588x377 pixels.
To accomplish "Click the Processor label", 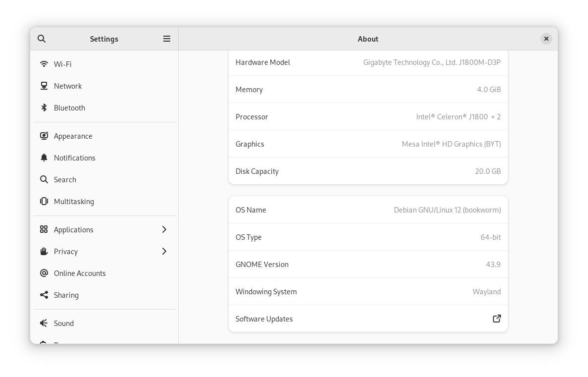I will pos(251,117).
